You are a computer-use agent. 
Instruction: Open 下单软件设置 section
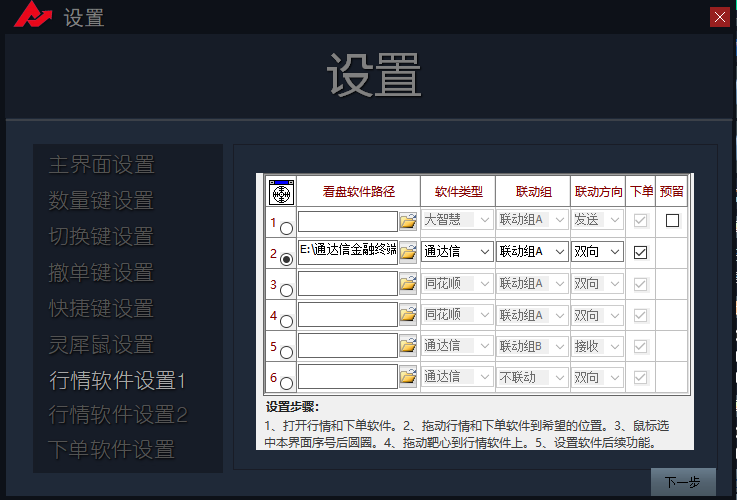coord(111,450)
